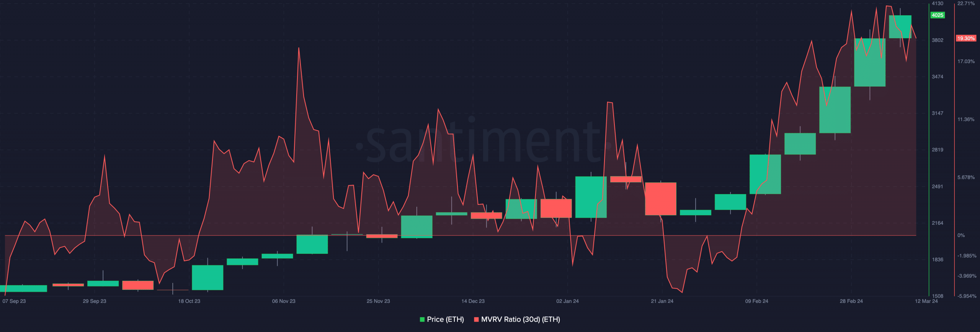Click the 0% MVRV axis value
The height and width of the screenshot is (332, 980).
961,236
